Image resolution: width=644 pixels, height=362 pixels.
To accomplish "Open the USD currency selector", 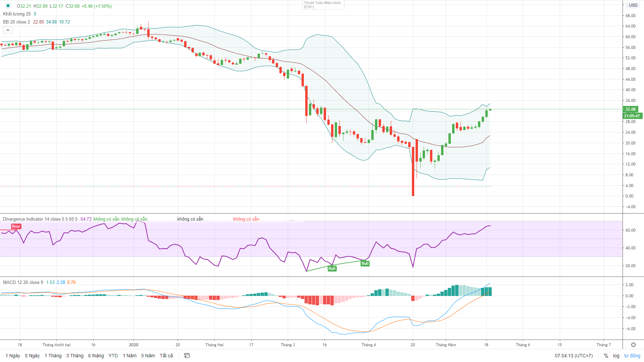I will click(633, 5).
